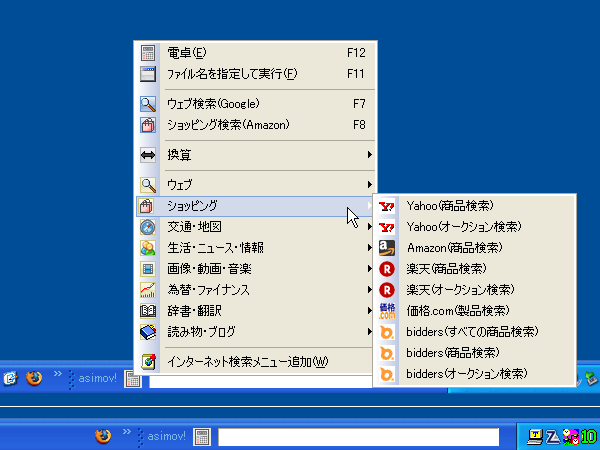Expand the 辞書・翻訳 submenu

(x=255, y=311)
